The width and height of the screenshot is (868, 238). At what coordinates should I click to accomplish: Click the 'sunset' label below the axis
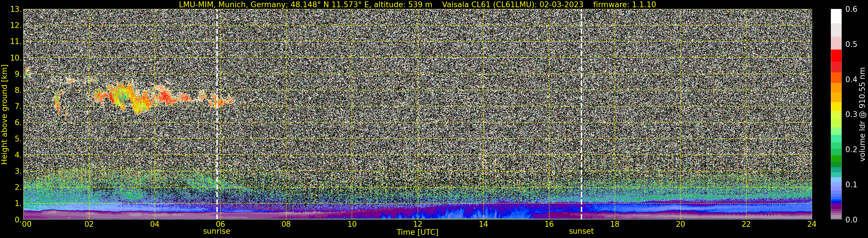[581, 231]
